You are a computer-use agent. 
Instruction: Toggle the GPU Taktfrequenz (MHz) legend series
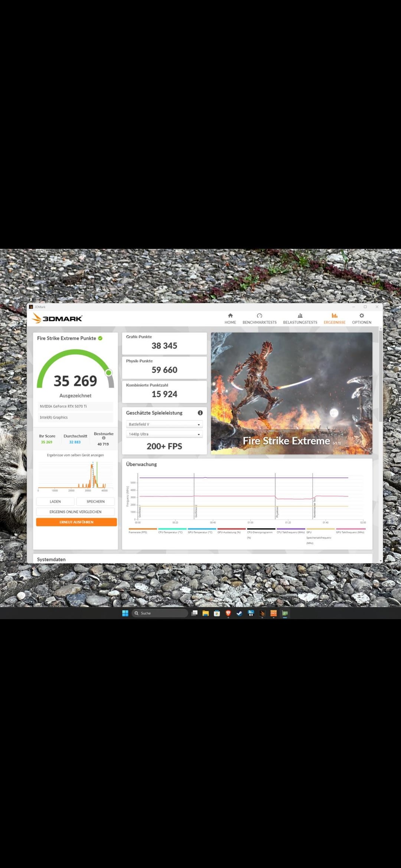click(351, 531)
